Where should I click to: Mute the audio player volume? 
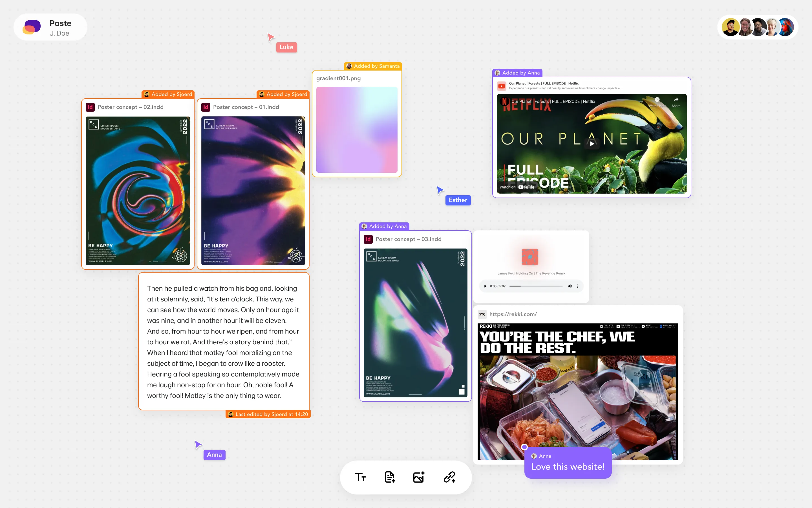click(570, 286)
